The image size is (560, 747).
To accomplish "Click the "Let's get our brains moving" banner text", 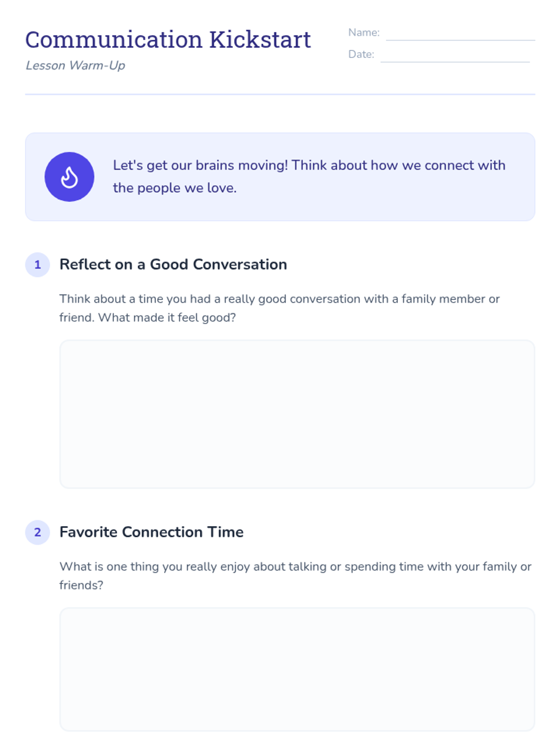I will point(309,176).
